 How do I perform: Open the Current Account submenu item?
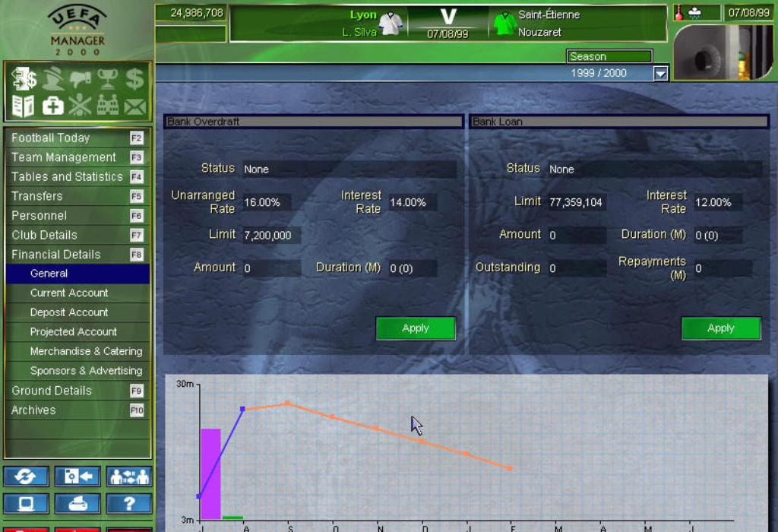click(x=69, y=293)
